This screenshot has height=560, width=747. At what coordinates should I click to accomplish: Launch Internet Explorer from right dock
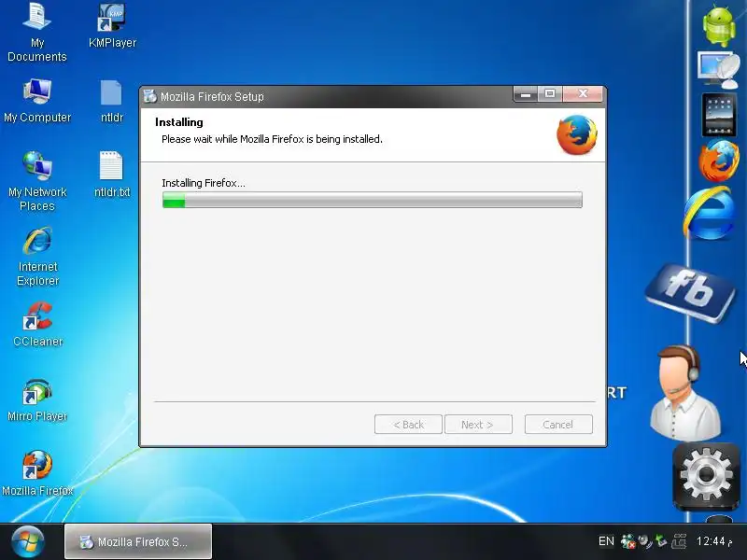(x=710, y=213)
